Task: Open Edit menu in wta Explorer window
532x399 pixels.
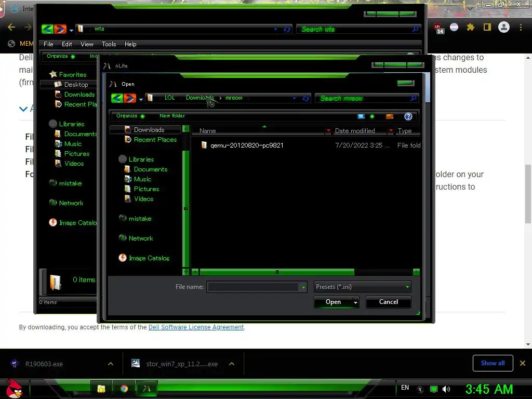Action: pyautogui.click(x=66, y=44)
